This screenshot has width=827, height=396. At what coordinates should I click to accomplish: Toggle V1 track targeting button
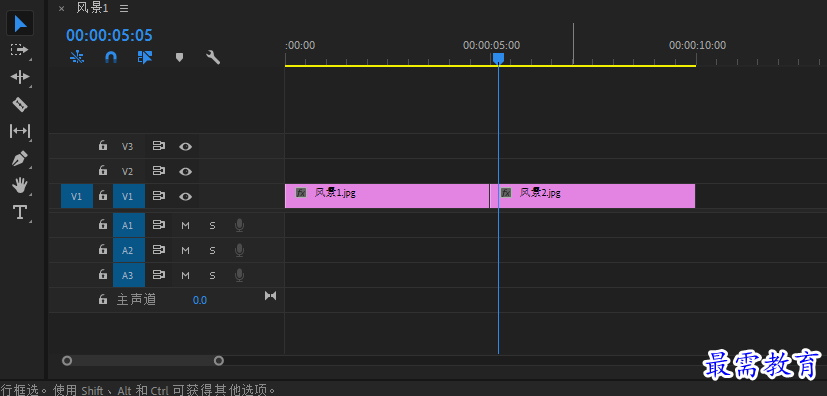[x=129, y=196]
